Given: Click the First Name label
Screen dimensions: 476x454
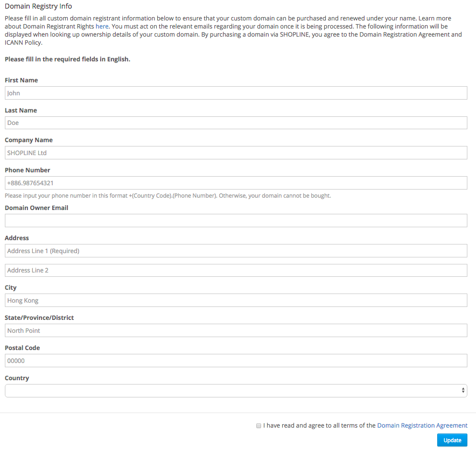Looking at the screenshot, I should coord(21,80).
